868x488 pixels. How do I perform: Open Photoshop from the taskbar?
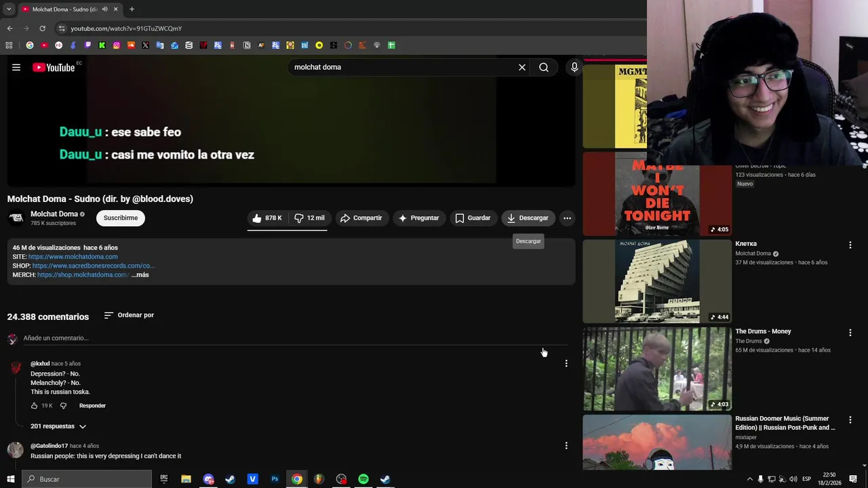[275, 479]
